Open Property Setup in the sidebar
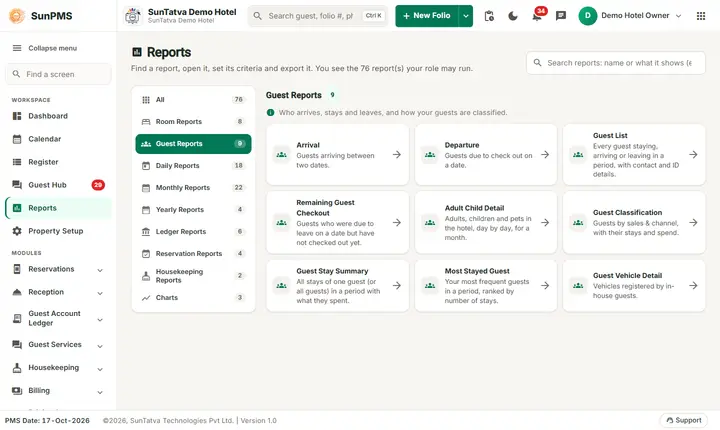This screenshot has width=720, height=430. pos(56,231)
